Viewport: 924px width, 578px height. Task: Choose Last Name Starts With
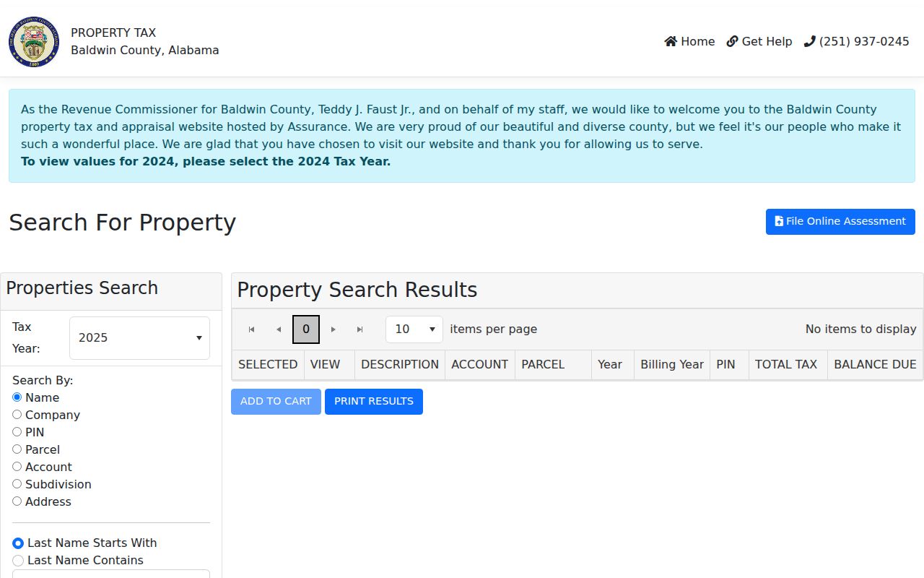(18, 543)
